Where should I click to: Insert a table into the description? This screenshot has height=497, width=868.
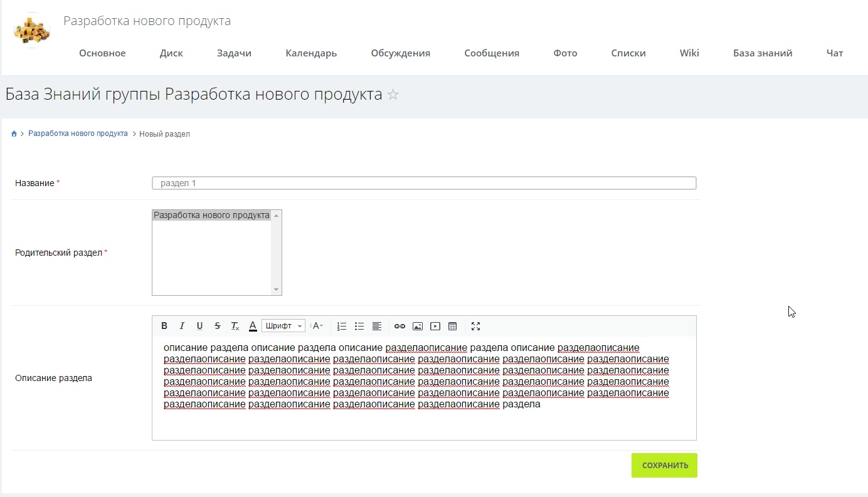coord(453,326)
